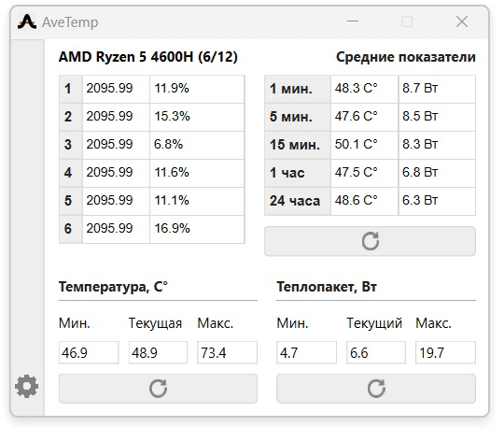This screenshot has height=441, width=504.
Task: Click the 'Температура, C°' section title
Action: pyautogui.click(x=113, y=287)
